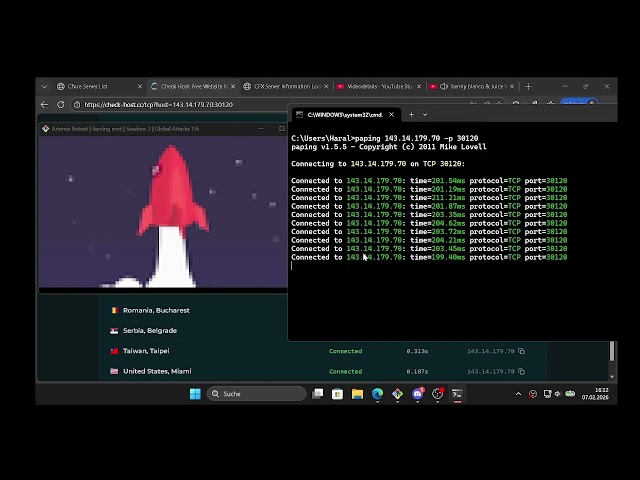Close the benny blanco YouTube tab
Viewport: 640px width, 480px height.
[512, 87]
